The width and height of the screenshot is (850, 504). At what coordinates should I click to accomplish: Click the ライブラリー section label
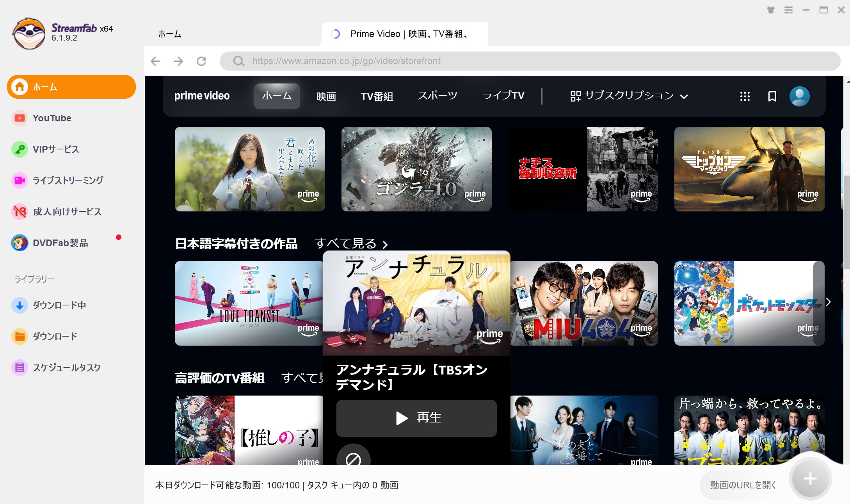34,279
